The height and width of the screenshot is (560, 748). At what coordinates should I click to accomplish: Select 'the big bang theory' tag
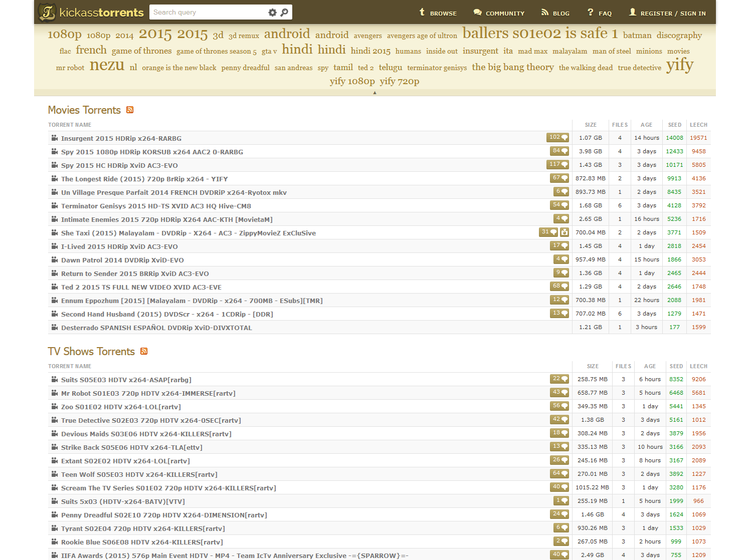click(513, 67)
